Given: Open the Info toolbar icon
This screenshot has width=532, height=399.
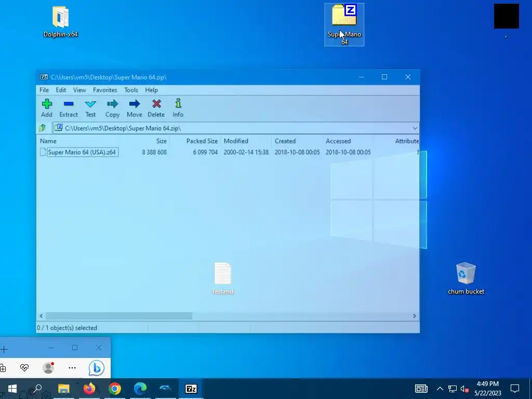Looking at the screenshot, I should click(x=178, y=108).
